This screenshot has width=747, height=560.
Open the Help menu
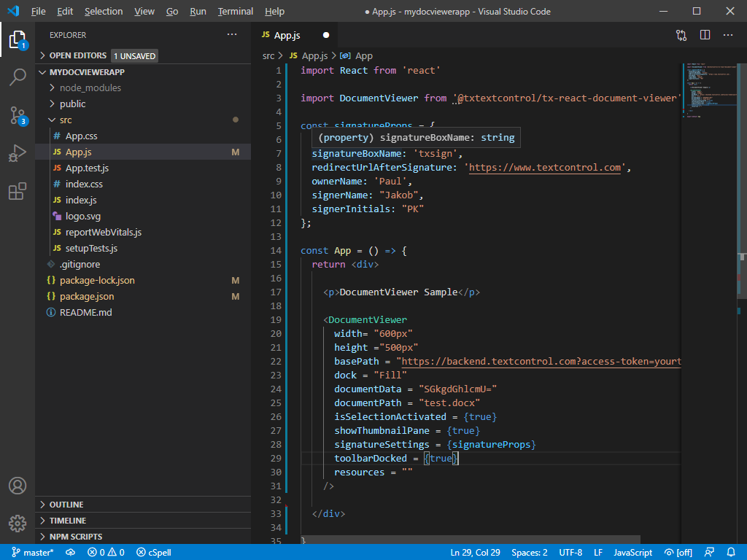274,12
